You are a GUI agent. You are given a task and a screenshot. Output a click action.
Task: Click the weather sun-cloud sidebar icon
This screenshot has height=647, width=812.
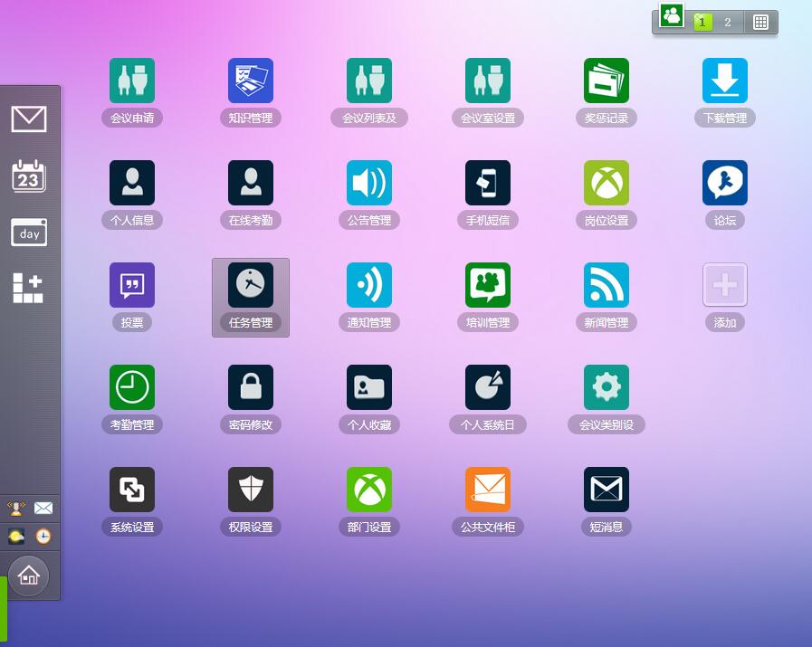click(x=16, y=537)
